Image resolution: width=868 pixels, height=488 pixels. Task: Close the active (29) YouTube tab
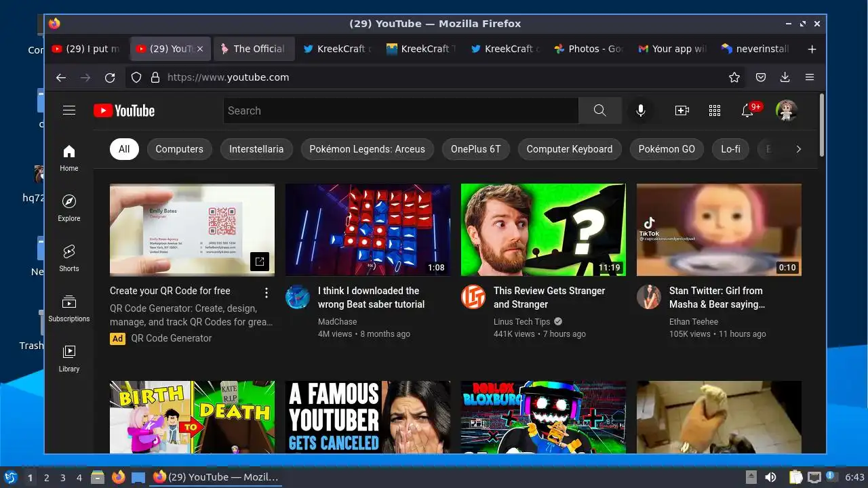(x=200, y=49)
